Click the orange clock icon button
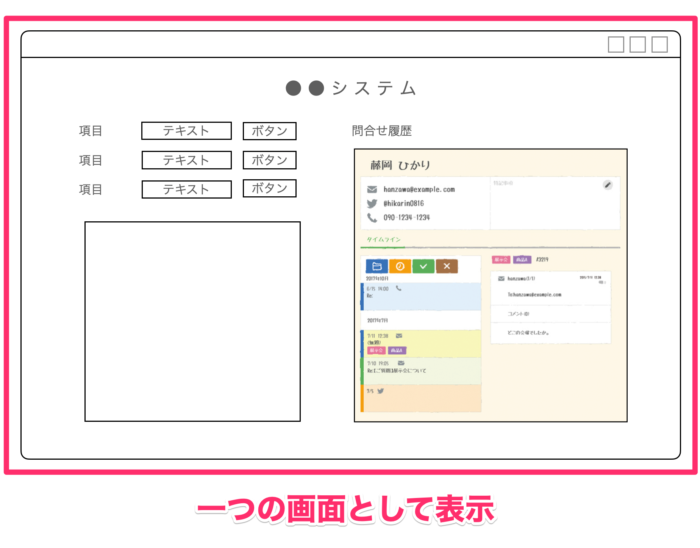Screen dimensions: 700x548 [x=400, y=266]
